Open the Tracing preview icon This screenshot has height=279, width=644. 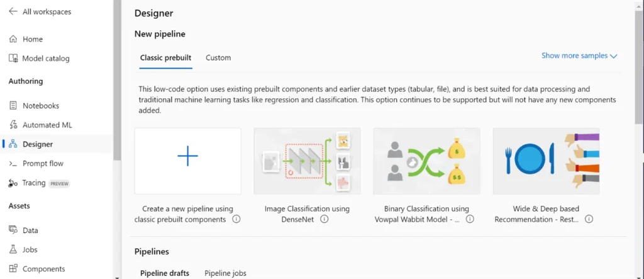tap(13, 183)
